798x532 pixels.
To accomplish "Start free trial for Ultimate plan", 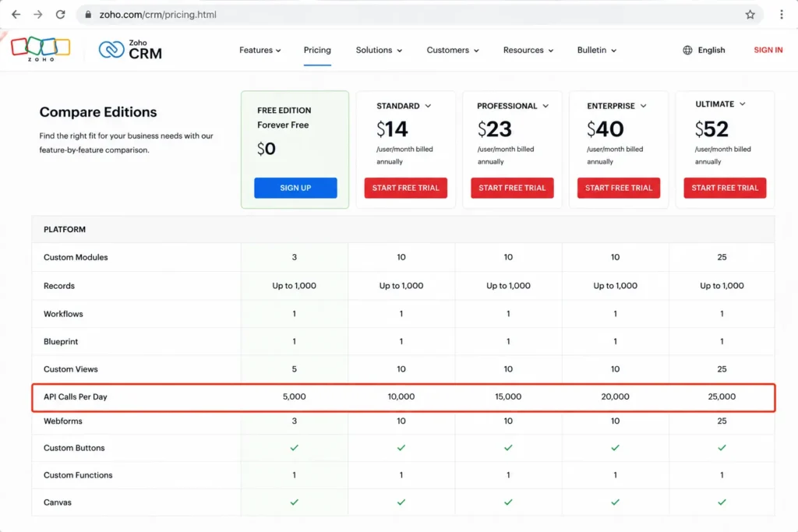I will coord(725,188).
